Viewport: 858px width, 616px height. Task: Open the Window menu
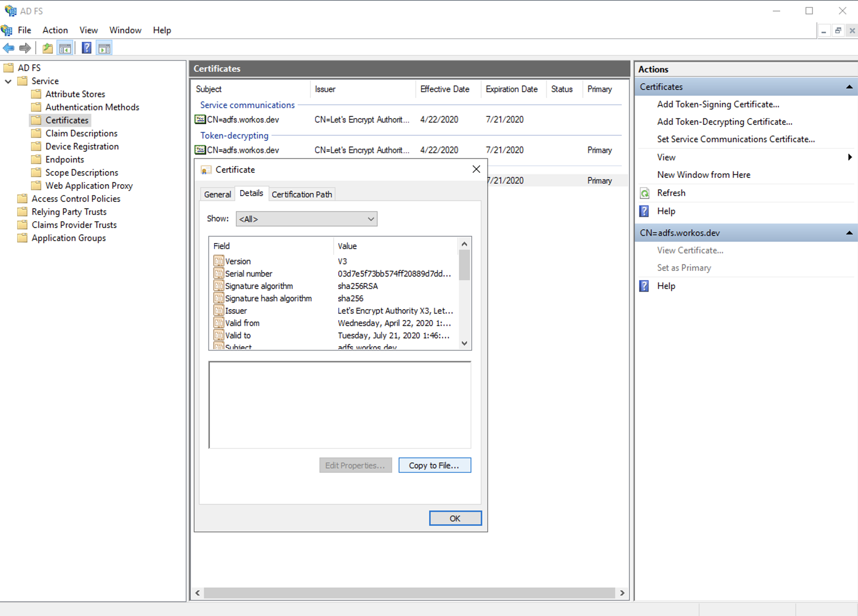pos(125,30)
